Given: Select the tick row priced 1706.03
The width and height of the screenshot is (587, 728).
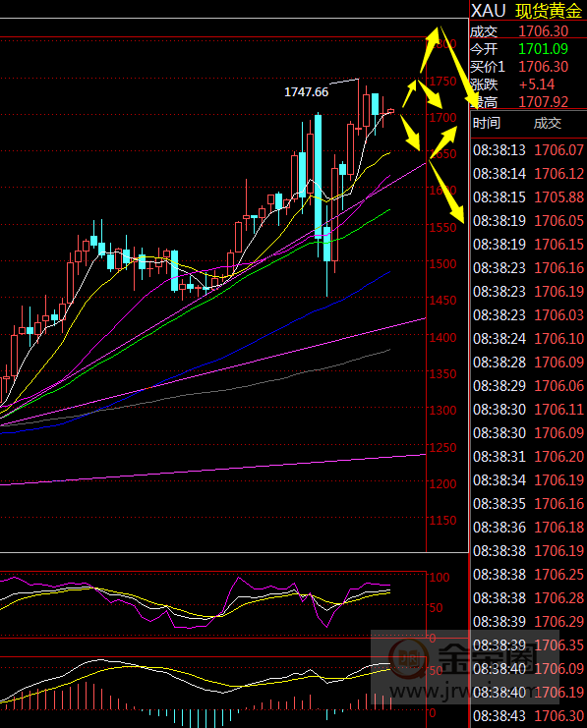Looking at the screenshot, I should click(528, 314).
